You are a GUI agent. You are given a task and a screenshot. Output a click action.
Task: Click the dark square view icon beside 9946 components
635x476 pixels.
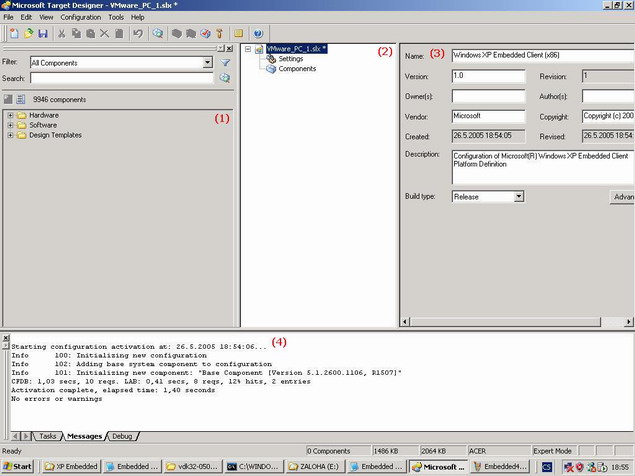(8, 99)
